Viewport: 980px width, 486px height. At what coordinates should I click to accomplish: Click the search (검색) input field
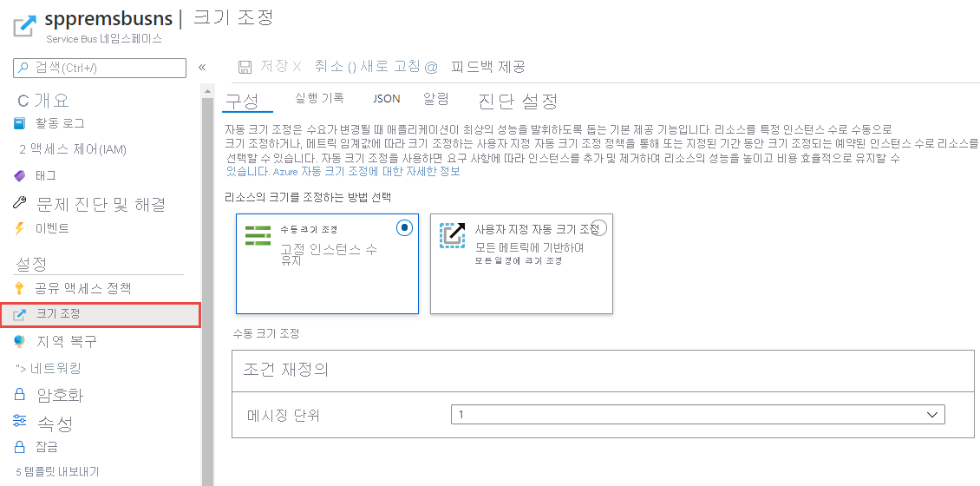100,68
